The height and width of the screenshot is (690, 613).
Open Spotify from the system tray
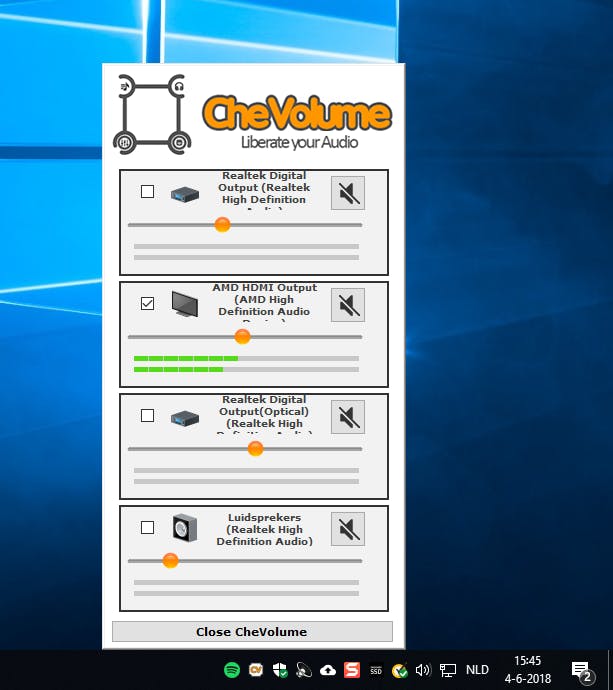(232, 670)
